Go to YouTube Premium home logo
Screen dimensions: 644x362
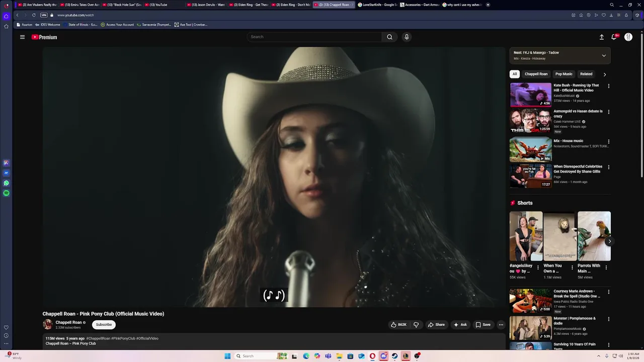(x=44, y=37)
